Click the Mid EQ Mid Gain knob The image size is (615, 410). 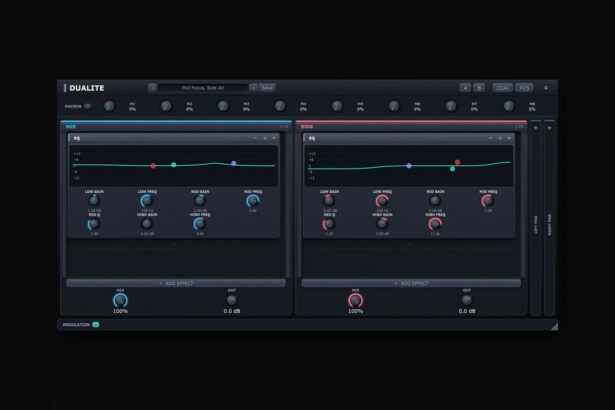200,200
